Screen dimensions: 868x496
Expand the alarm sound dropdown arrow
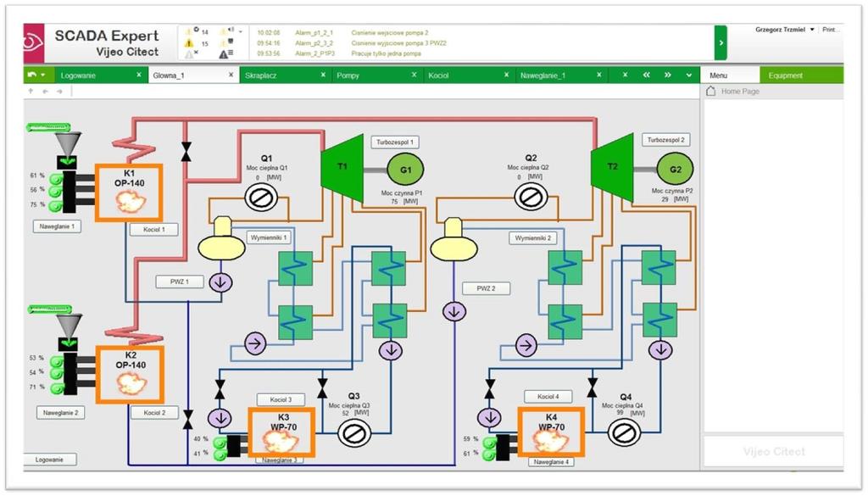(x=240, y=32)
